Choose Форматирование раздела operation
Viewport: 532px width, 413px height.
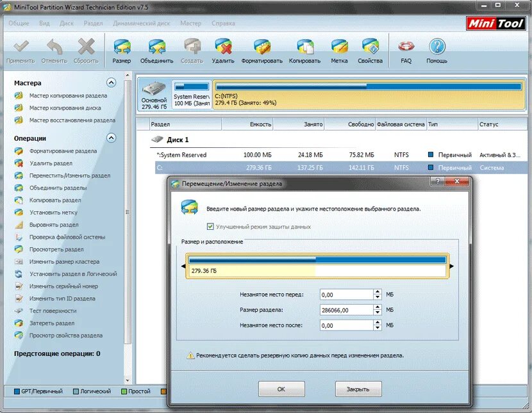pos(63,150)
